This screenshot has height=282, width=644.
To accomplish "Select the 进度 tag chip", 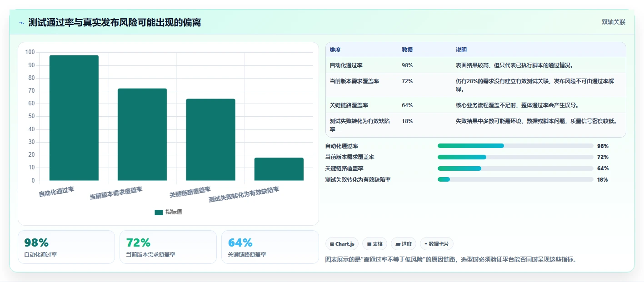I will coord(404,244).
